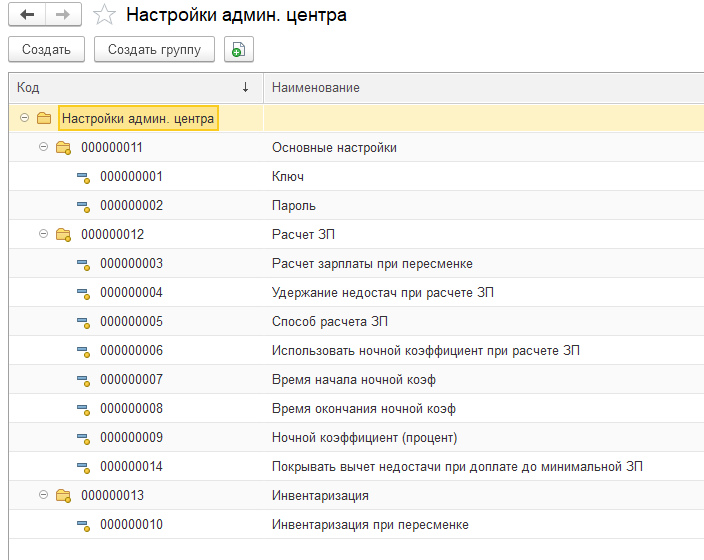Viewport: 704px width, 560px height.
Task: Click the create-by-copying document icon
Action: pos(239,49)
